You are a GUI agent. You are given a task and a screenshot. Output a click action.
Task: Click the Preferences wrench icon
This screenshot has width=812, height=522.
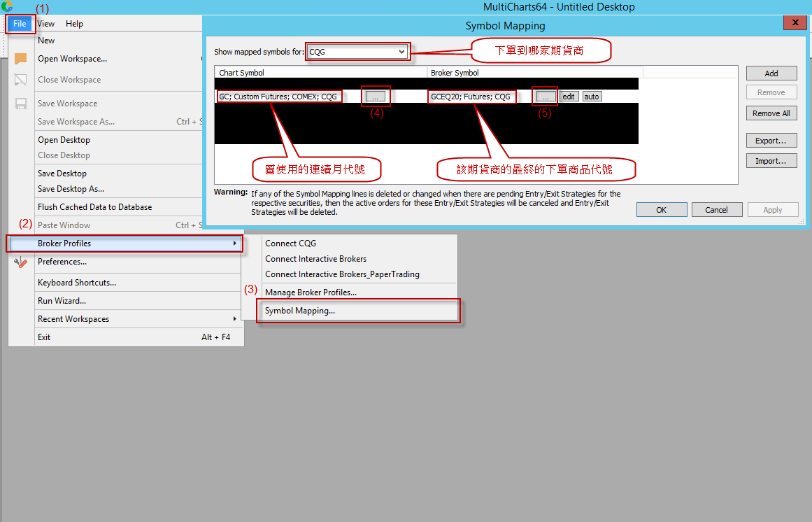pos(20,262)
